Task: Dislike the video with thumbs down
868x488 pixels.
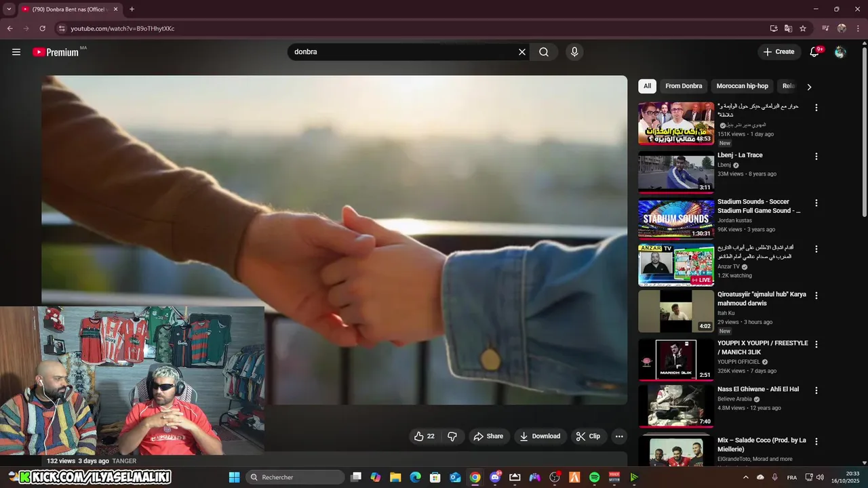Action: [452, 436]
